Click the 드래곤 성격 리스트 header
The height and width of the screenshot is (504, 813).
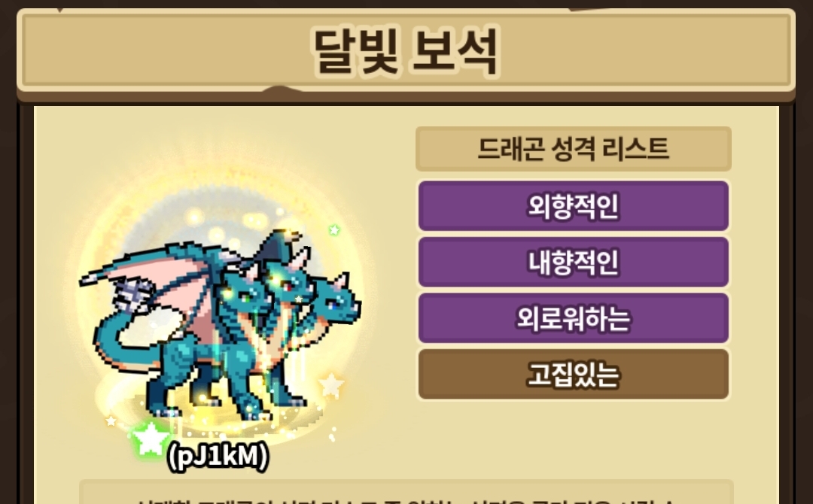click(574, 149)
